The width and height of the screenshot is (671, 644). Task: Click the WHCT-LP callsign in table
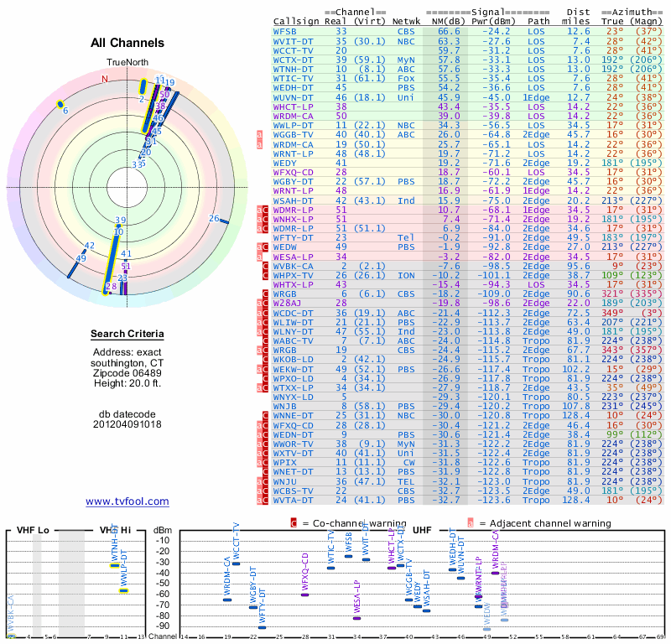[x=293, y=107]
